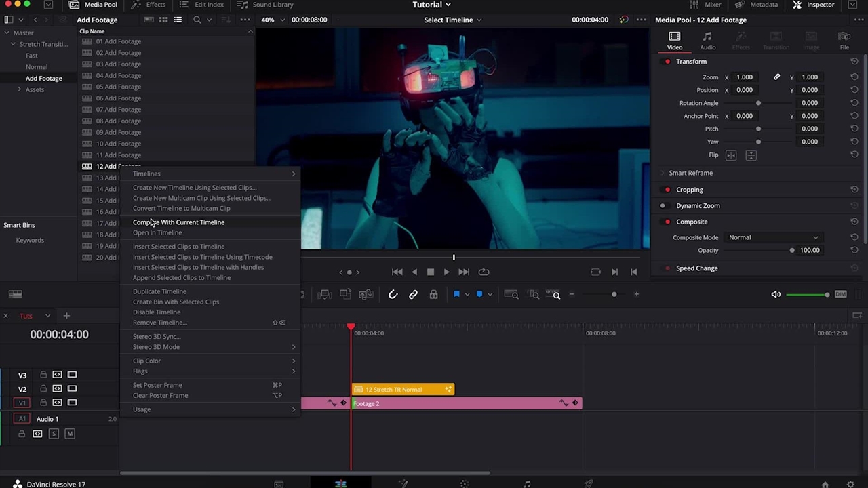Mute the Audio 1 track
The height and width of the screenshot is (488, 868).
coord(69,434)
